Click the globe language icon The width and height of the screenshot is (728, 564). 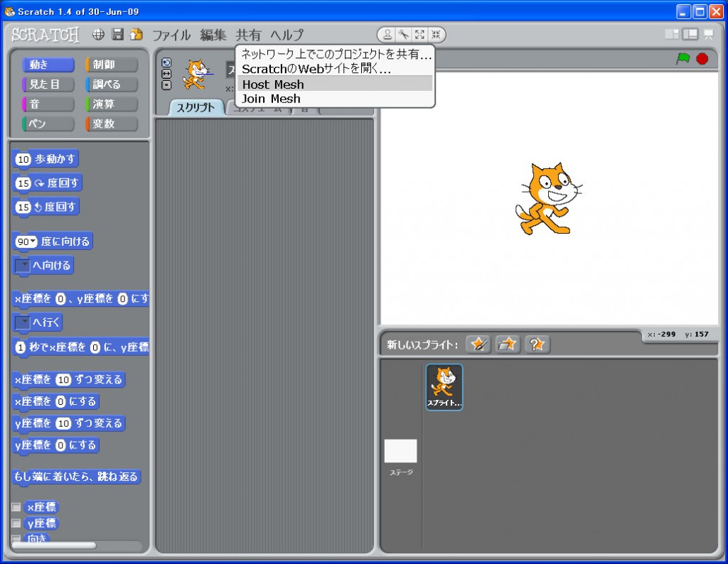pyautogui.click(x=98, y=34)
